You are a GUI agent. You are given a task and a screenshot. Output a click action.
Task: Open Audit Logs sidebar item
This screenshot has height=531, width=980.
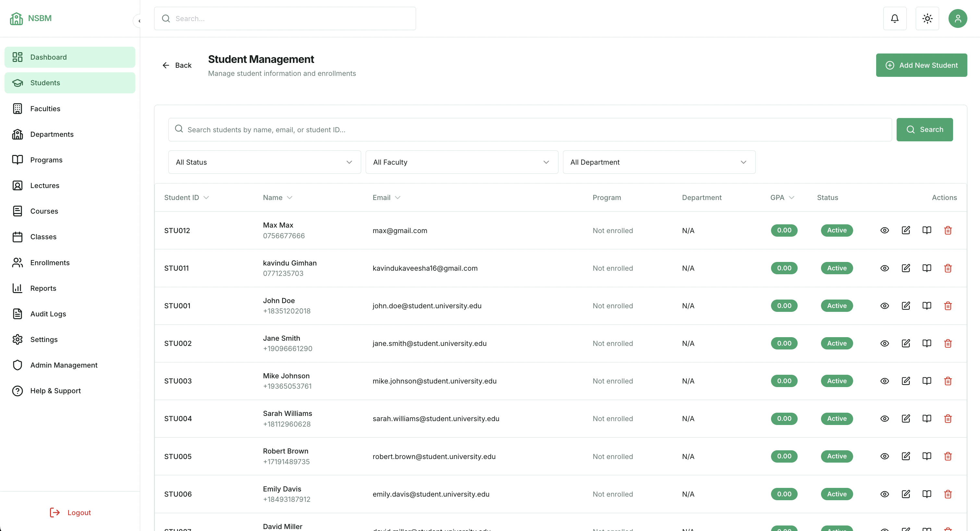[x=48, y=314]
